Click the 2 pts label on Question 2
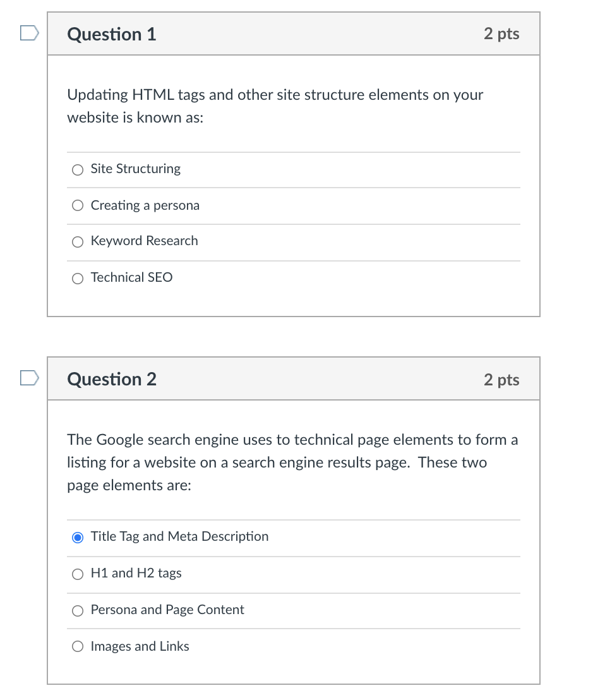 501,380
